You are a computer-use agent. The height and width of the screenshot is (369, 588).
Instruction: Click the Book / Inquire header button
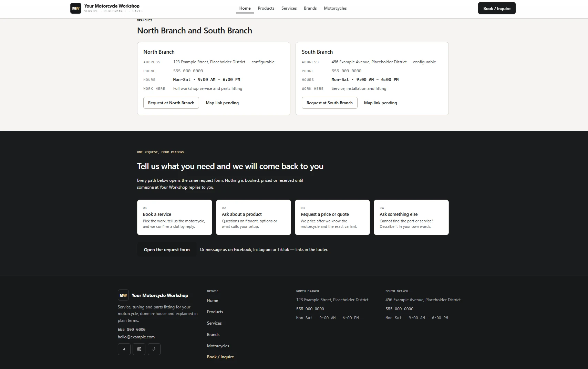[x=497, y=8]
